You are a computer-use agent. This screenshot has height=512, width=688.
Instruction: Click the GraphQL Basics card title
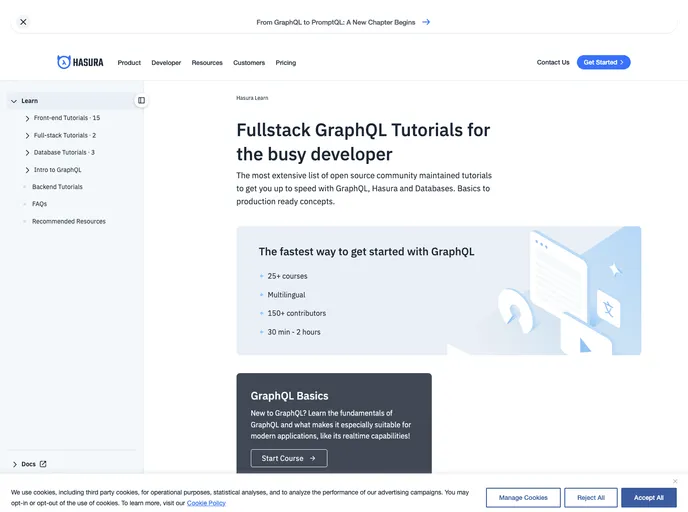289,396
